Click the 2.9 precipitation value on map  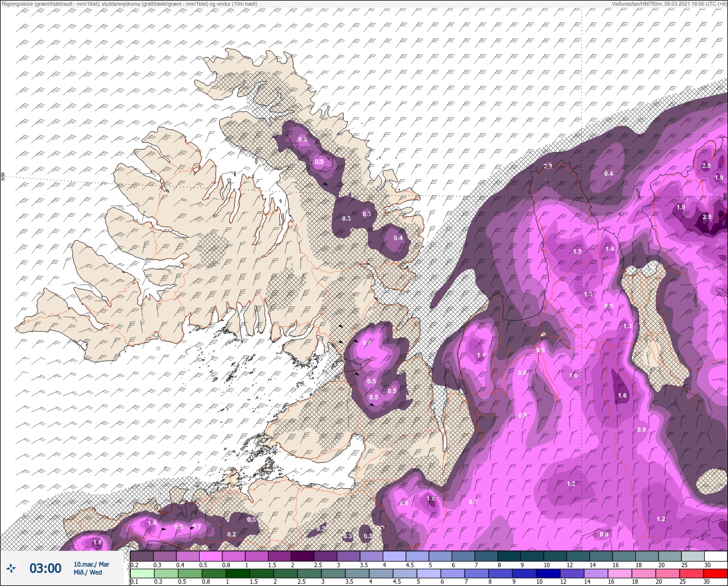(707, 217)
